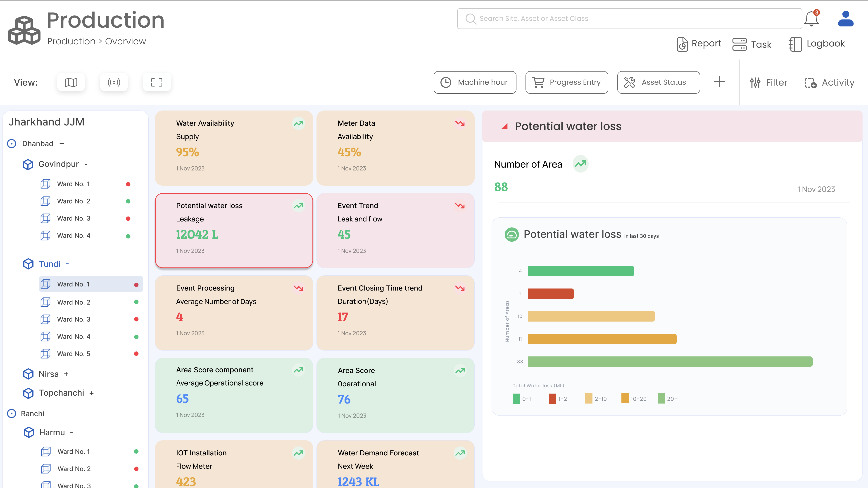Select Dhanbad radio circle in tree

click(x=12, y=144)
